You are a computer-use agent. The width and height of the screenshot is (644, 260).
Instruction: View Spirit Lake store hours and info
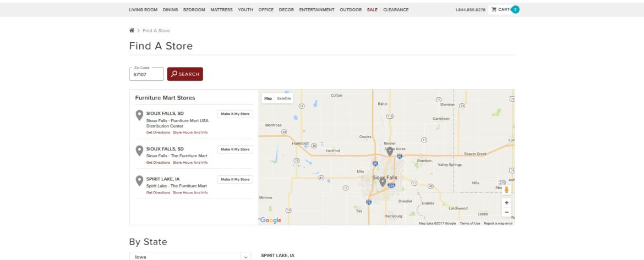(190, 192)
